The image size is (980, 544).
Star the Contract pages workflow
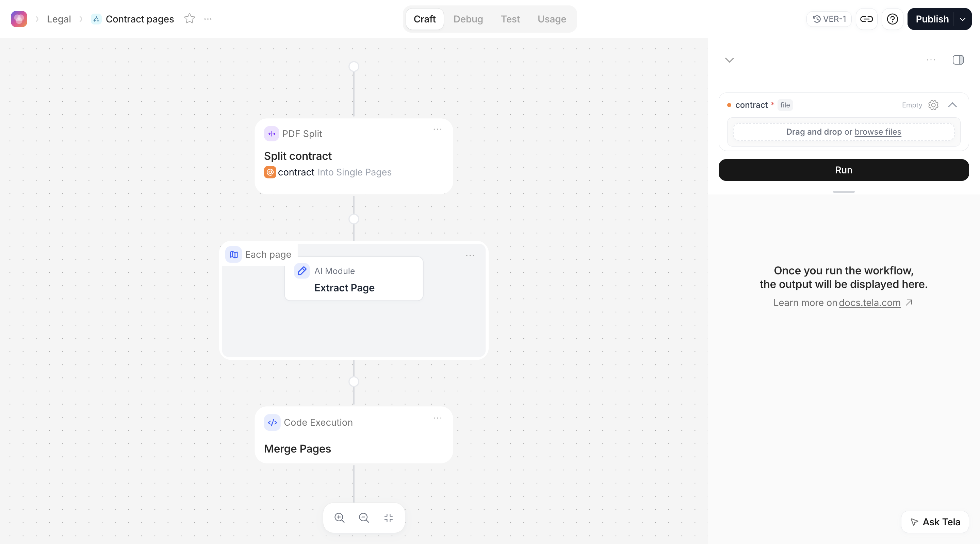(x=190, y=19)
